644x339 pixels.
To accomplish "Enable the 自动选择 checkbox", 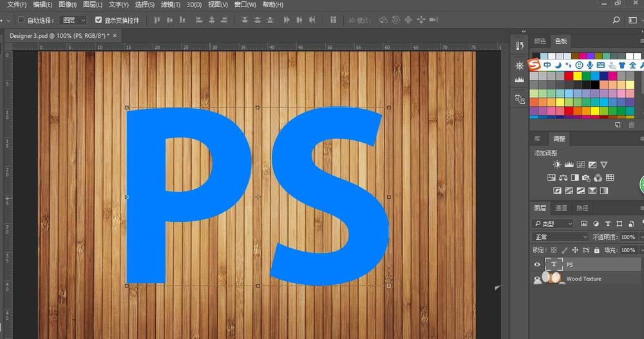I will coord(21,20).
